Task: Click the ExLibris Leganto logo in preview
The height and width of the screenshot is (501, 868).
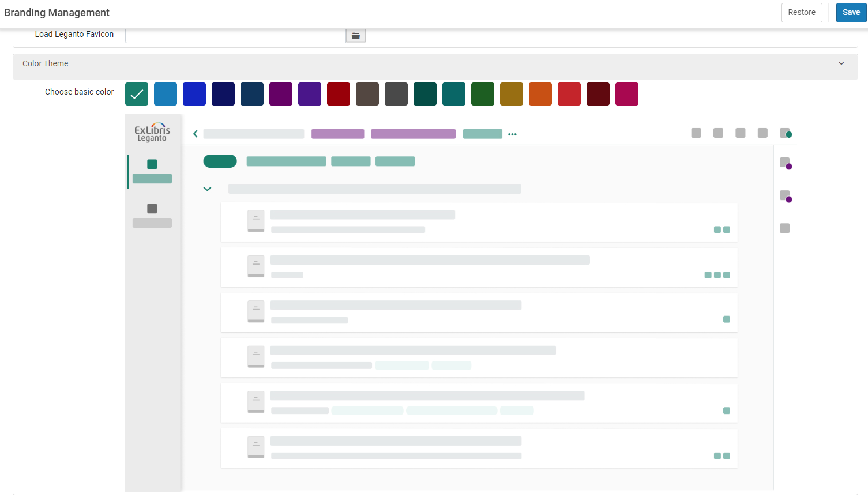Action: click(x=152, y=132)
